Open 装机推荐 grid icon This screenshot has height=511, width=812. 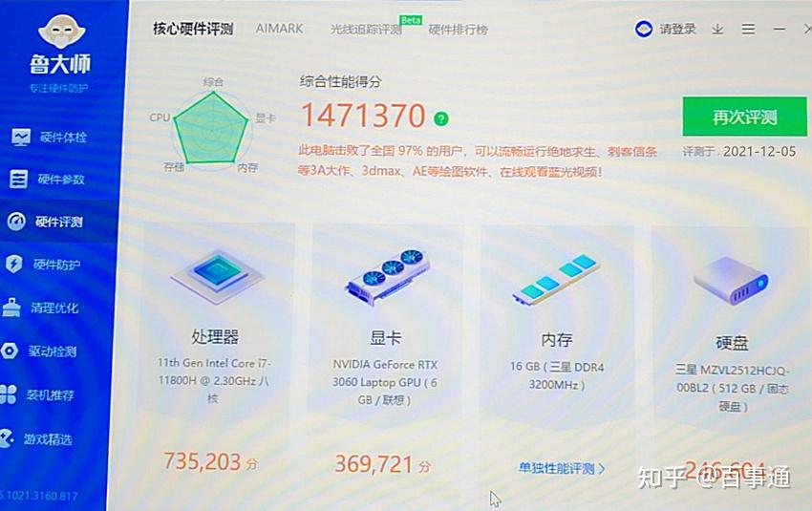pos(8,394)
